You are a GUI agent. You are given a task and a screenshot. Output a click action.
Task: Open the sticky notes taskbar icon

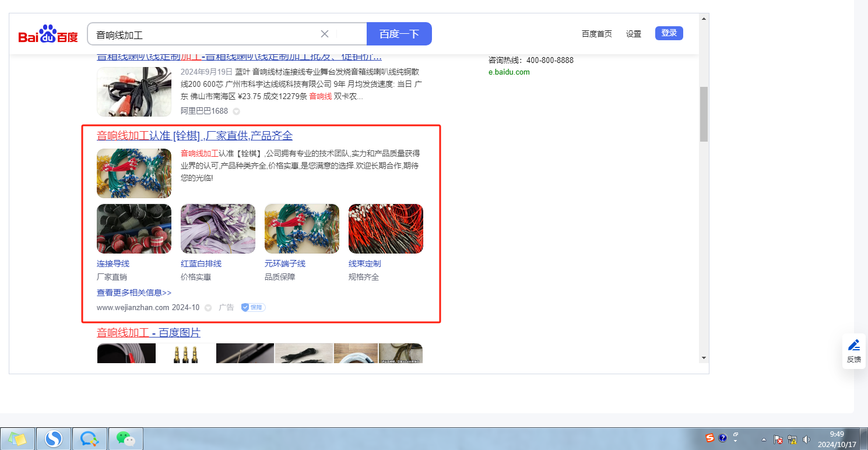click(17, 438)
